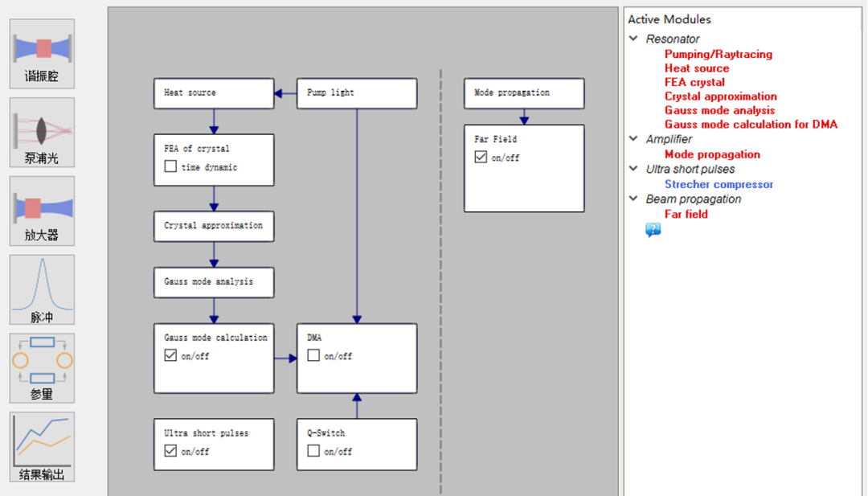
Task: Collapse the Amplifier tree node
Action: [x=633, y=139]
